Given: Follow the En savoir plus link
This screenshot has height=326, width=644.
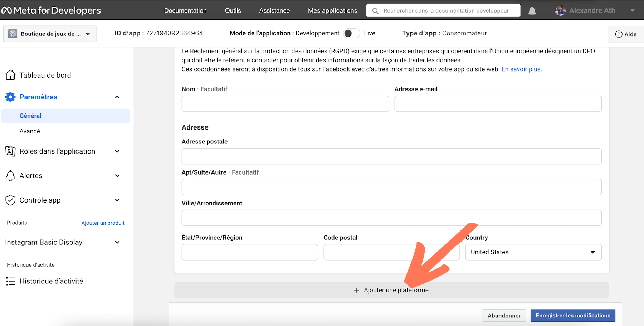Looking at the screenshot, I should point(522,69).
